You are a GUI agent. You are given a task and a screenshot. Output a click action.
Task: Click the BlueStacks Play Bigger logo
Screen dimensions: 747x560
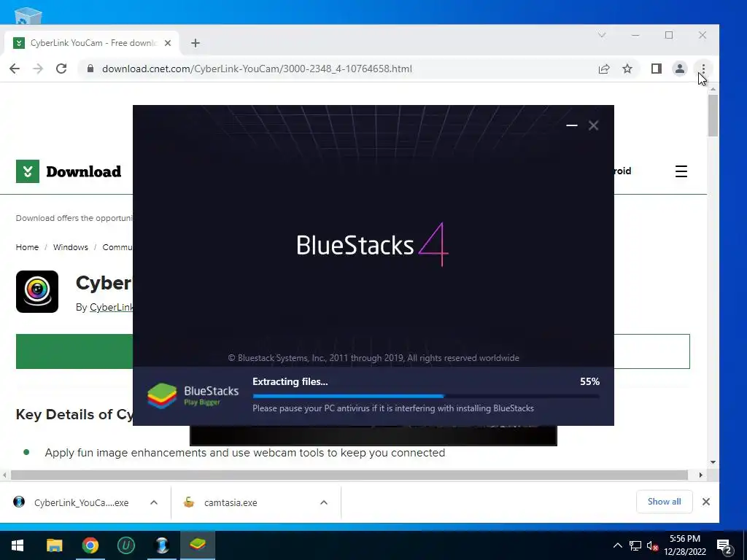pyautogui.click(x=193, y=396)
